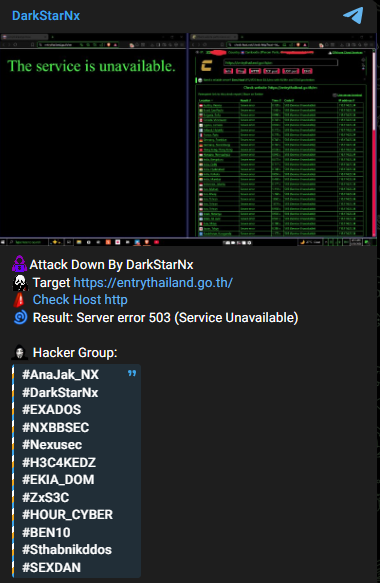Open the entrythailand.go.th target link
Viewport: 380px width, 583px height.
[153, 283]
